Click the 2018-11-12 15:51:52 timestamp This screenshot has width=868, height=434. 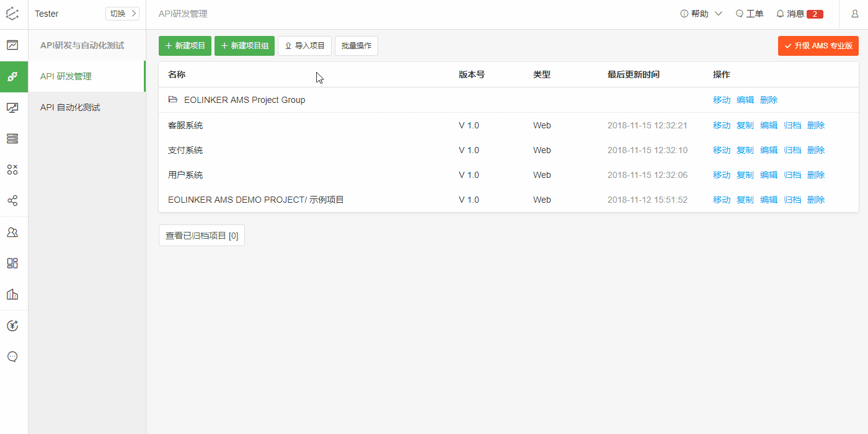tap(647, 200)
